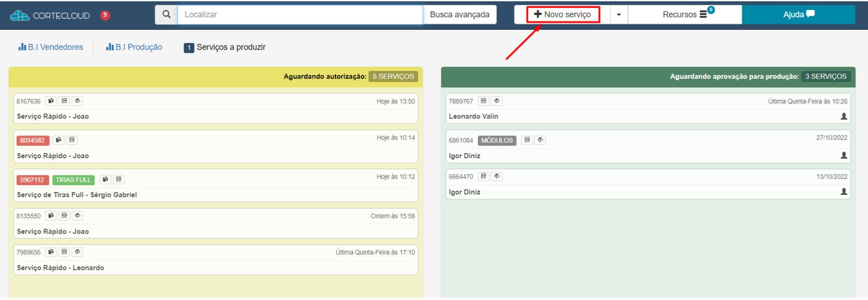Duplicate service 8135550 using its copy icon
Screen dimensions: 868x300
(x=51, y=216)
